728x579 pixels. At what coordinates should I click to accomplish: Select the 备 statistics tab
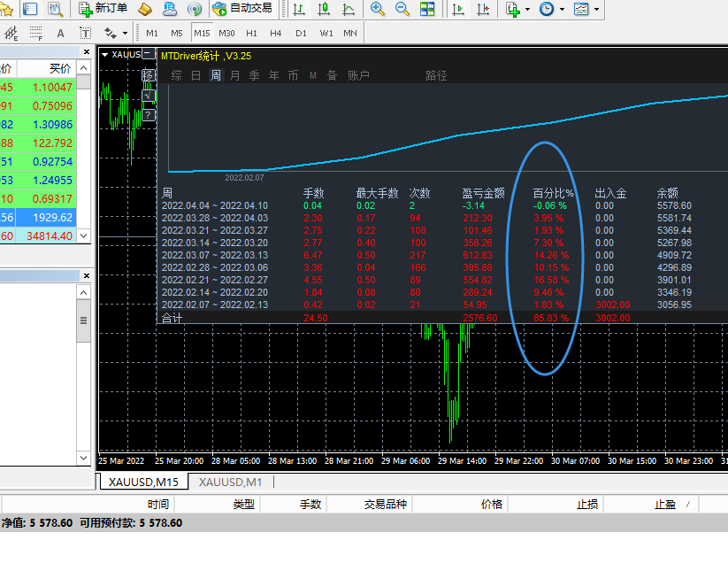click(x=332, y=75)
